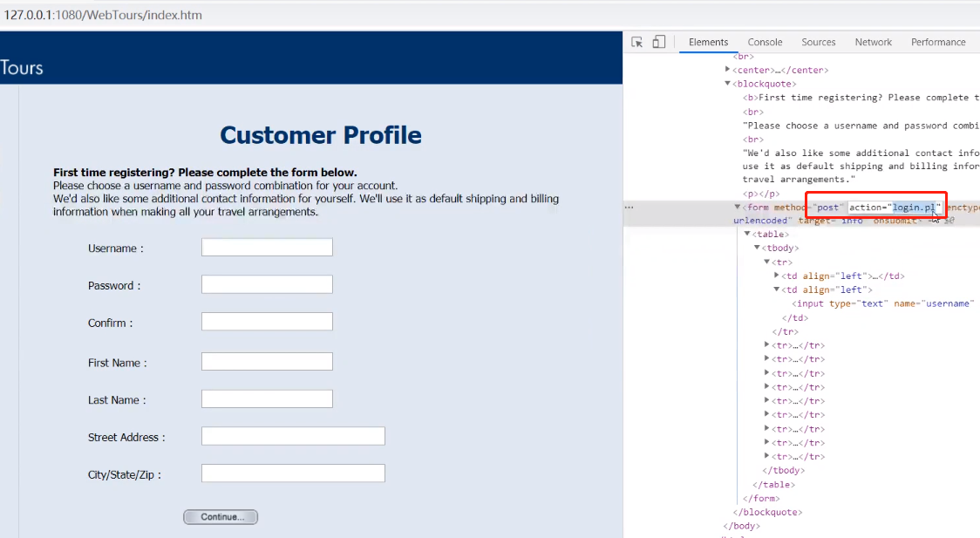
Task: Click the browser address bar URL
Action: 103,15
